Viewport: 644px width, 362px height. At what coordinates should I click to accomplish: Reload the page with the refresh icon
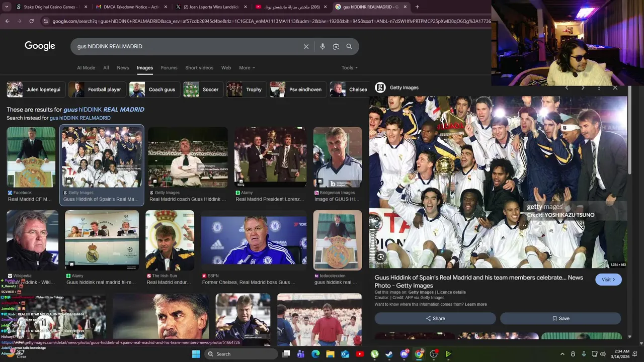[x=31, y=21]
